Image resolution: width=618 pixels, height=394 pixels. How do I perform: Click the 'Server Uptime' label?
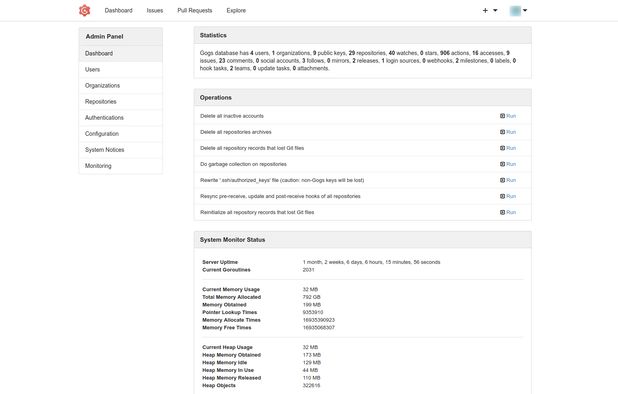pos(220,262)
